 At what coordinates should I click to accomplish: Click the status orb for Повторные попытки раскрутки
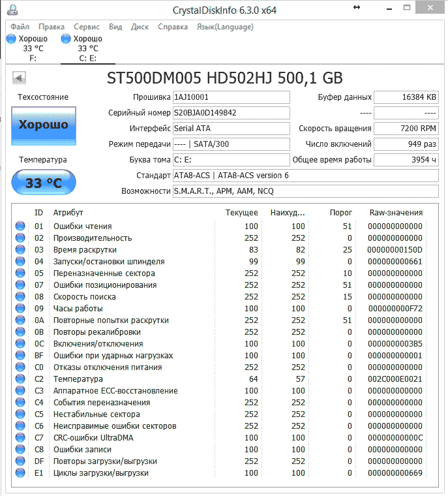point(20,320)
